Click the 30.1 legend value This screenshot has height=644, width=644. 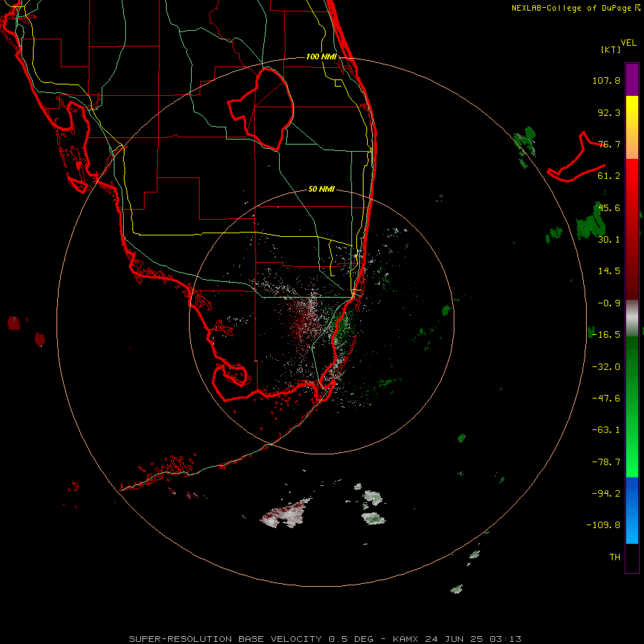click(x=609, y=240)
